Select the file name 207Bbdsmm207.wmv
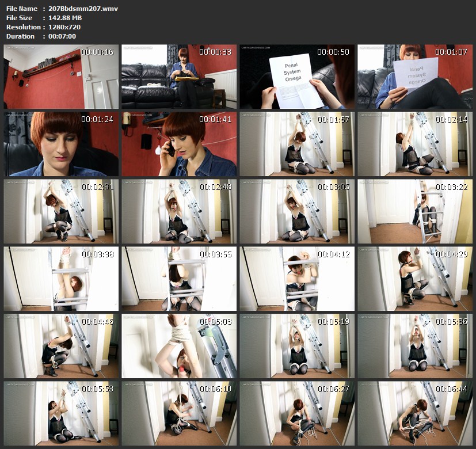 click(83, 9)
